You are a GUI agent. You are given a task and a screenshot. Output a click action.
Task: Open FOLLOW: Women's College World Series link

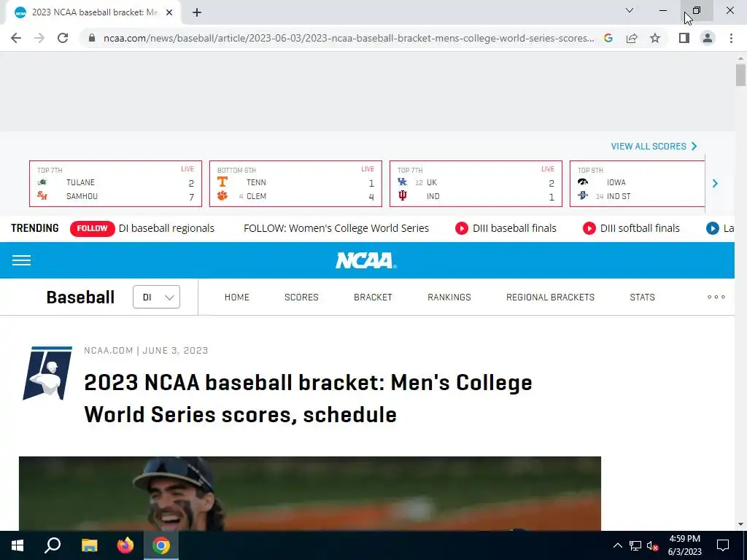336,228
